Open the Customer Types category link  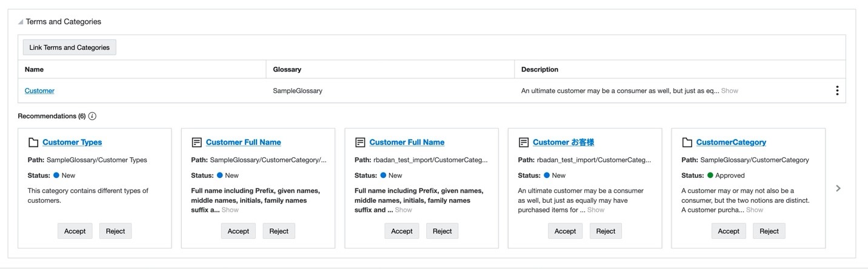(72, 142)
